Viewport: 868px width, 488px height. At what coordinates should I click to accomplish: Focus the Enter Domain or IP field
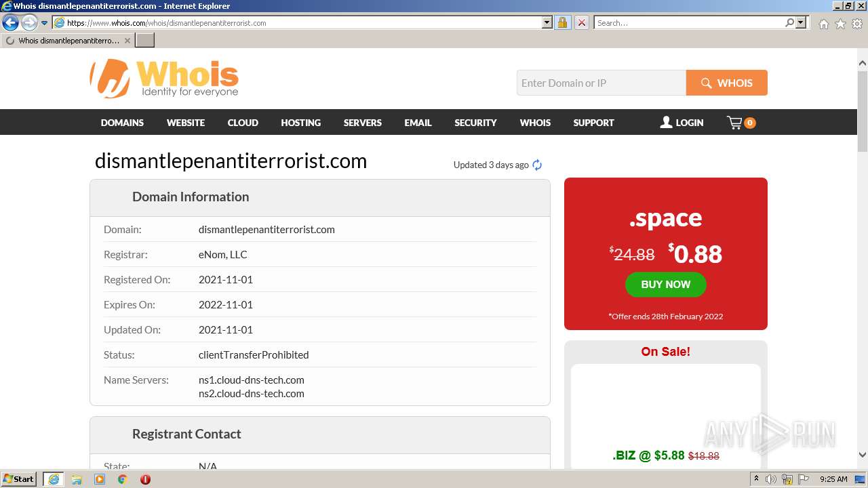pyautogui.click(x=601, y=83)
